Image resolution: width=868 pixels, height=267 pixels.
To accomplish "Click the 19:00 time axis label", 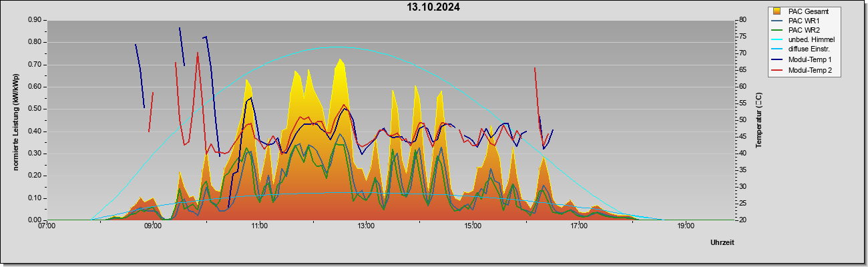I will (x=685, y=226).
